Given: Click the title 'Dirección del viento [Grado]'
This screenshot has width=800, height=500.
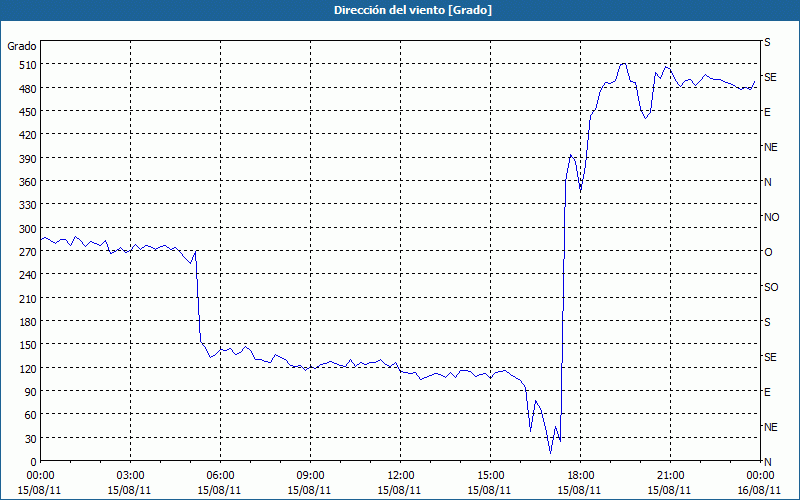Looking at the screenshot, I should coord(413,10).
